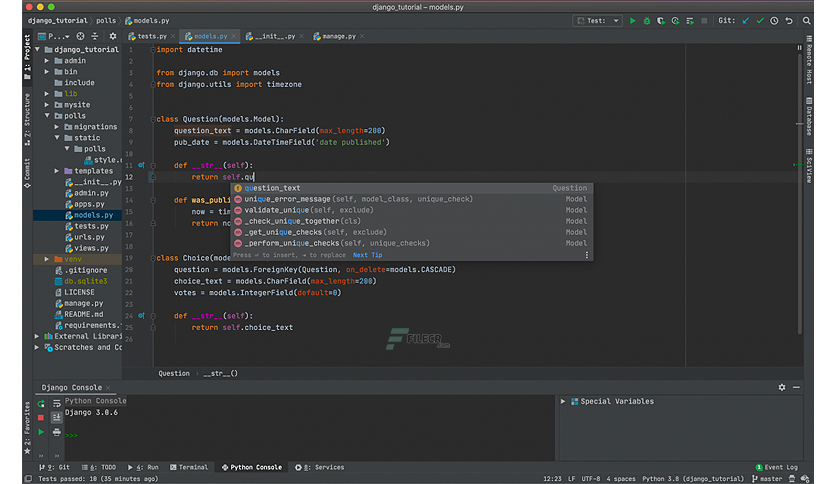Click the override gutter marker on line 11
Viewport: 836px width, 484px height.
pos(141,165)
